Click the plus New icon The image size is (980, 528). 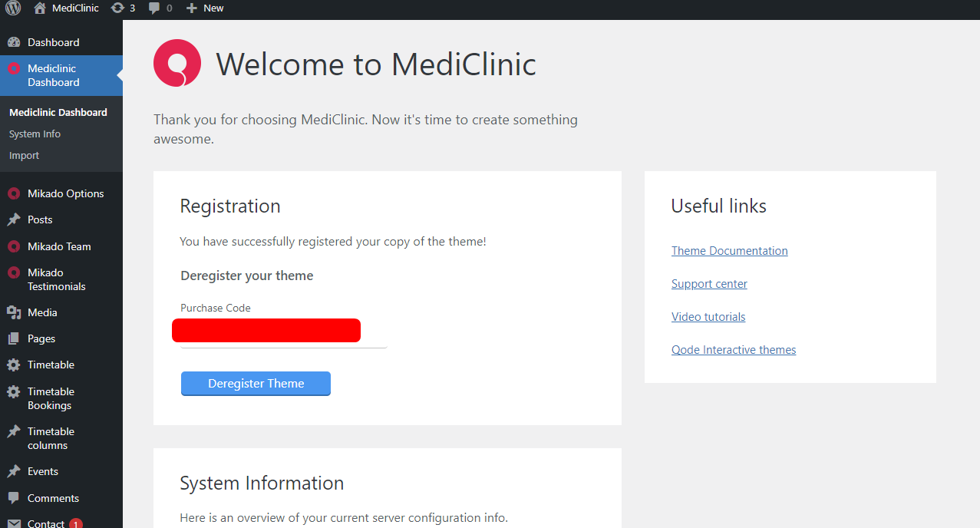pos(192,8)
